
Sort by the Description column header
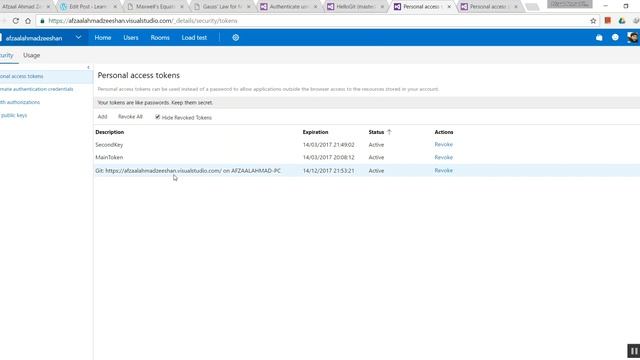click(109, 132)
